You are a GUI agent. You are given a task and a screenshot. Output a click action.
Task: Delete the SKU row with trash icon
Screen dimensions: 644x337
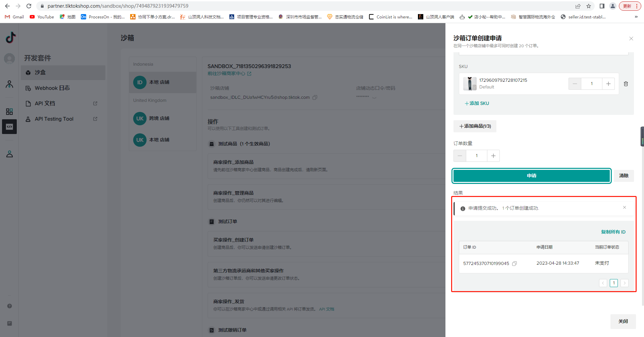click(x=626, y=84)
